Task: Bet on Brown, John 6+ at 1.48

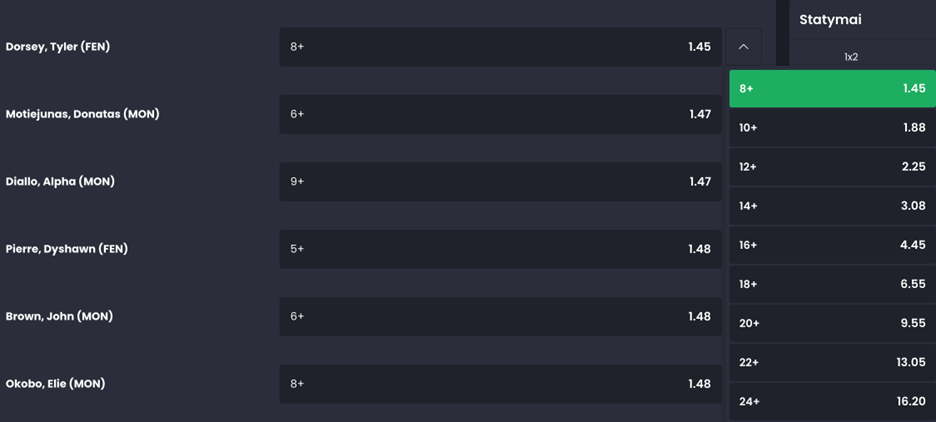Action: [x=500, y=316]
